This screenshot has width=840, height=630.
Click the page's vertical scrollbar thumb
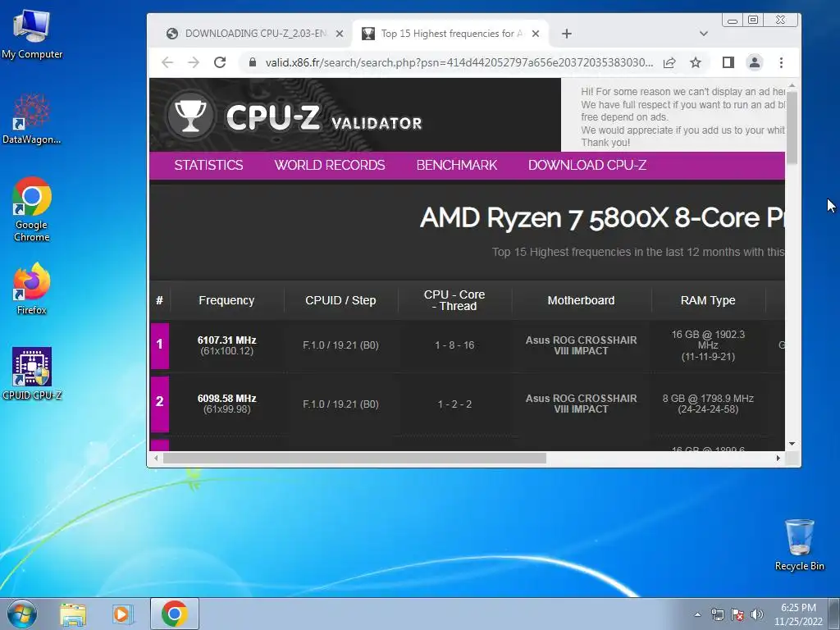792,128
